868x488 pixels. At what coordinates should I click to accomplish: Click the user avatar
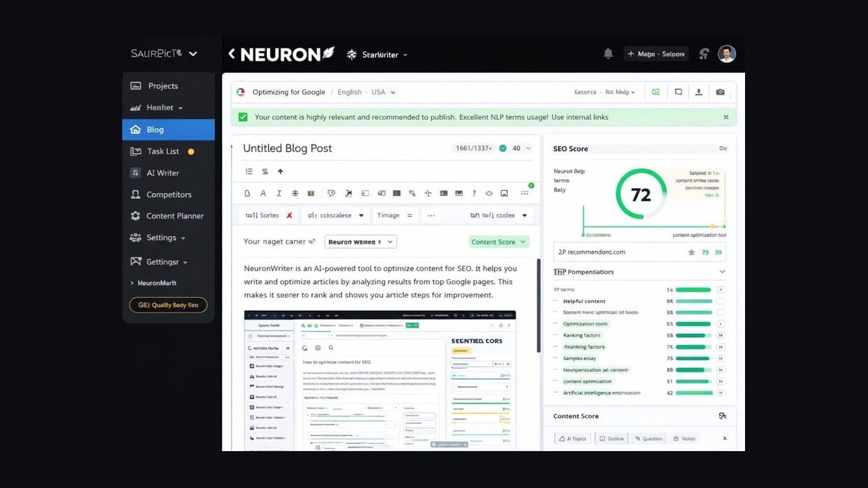point(727,53)
